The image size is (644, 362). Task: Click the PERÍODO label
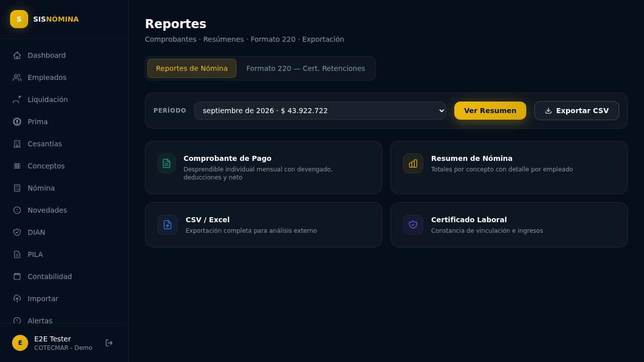[x=170, y=111]
